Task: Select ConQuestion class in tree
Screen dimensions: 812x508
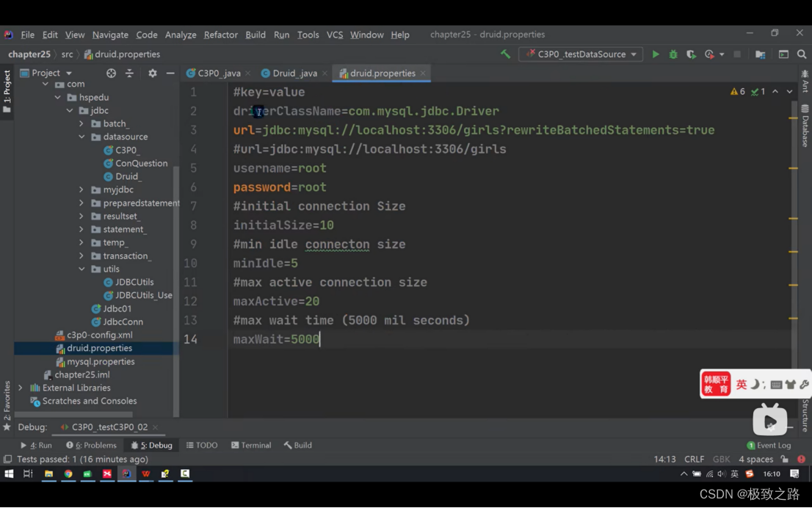Action: [x=141, y=163]
